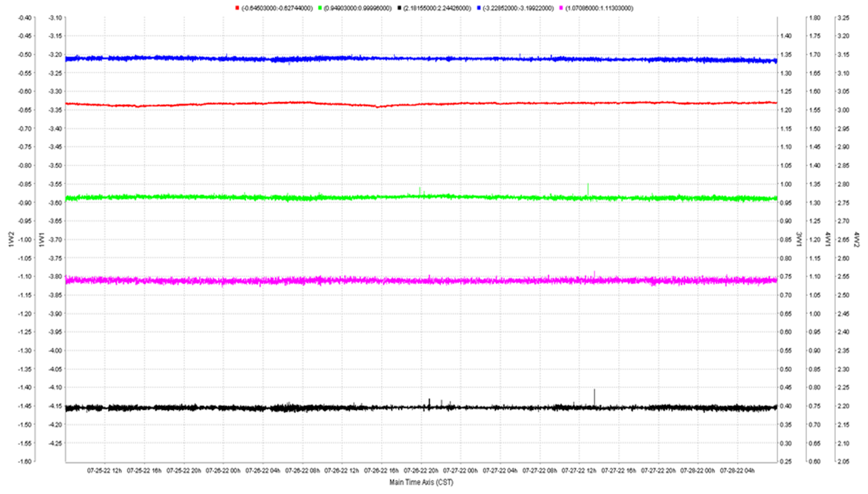Click the 3W1 axis label
The width and height of the screenshot is (868, 494).
799,239
